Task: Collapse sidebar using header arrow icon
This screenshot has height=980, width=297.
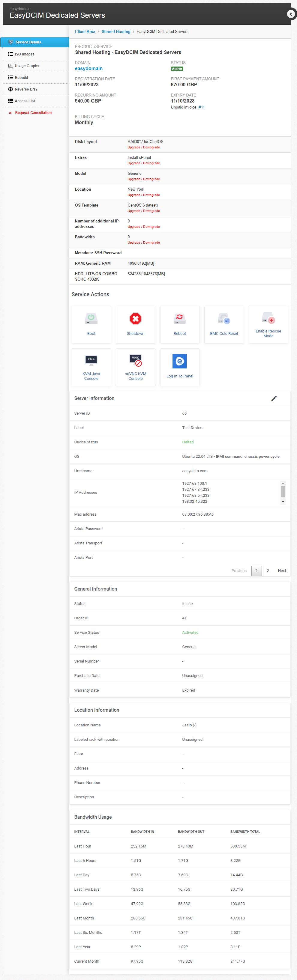Action: coord(290,14)
